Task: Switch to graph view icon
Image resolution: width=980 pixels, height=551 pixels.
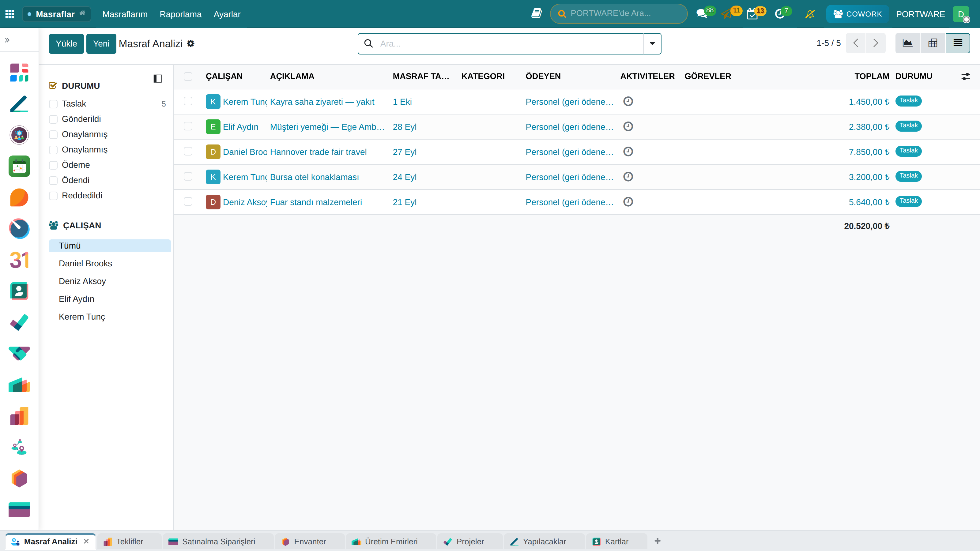Action: tap(907, 43)
